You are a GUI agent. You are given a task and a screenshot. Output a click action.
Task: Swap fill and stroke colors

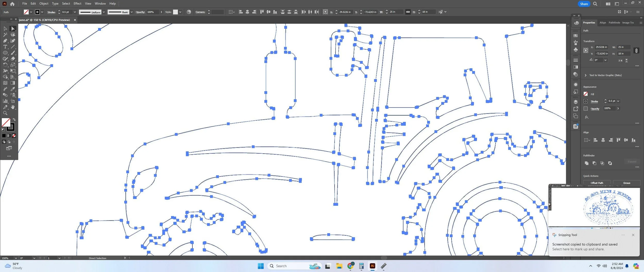tap(14, 120)
